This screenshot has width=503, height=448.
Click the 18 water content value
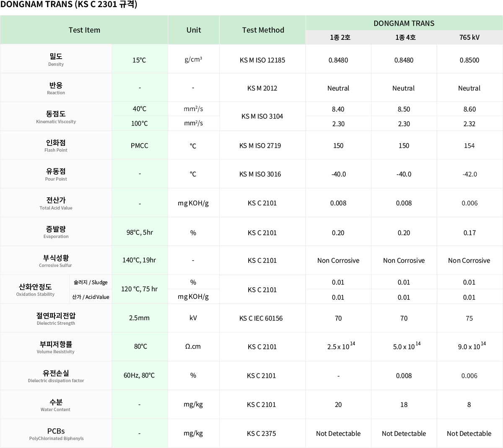(404, 404)
